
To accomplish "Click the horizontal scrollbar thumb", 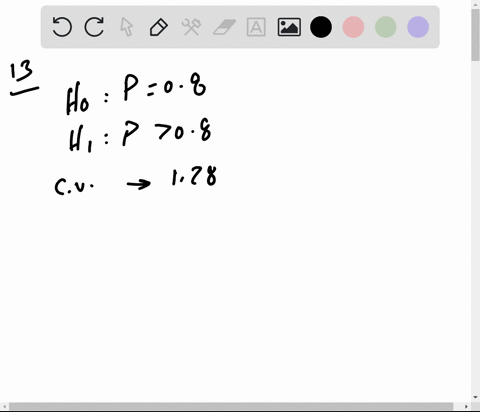I will (x=231, y=406).
